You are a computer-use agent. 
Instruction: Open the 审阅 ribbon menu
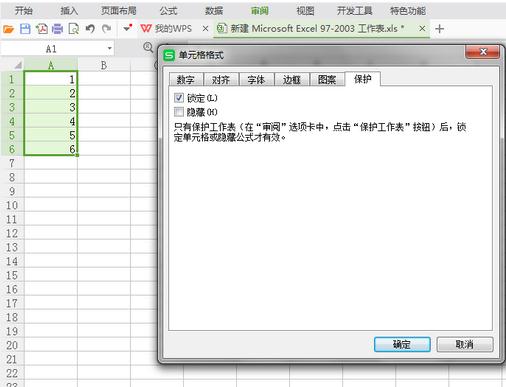point(260,11)
